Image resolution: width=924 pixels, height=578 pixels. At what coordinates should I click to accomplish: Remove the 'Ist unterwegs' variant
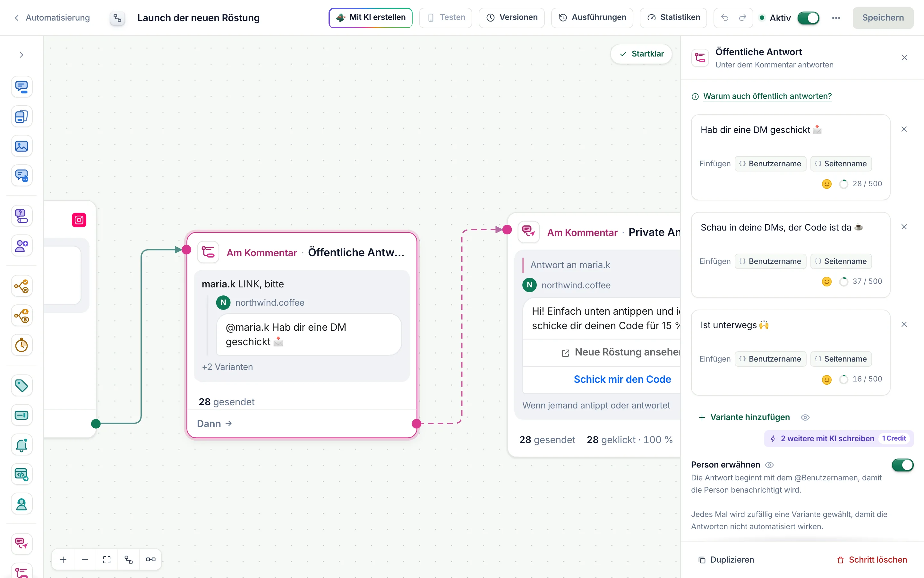click(904, 325)
